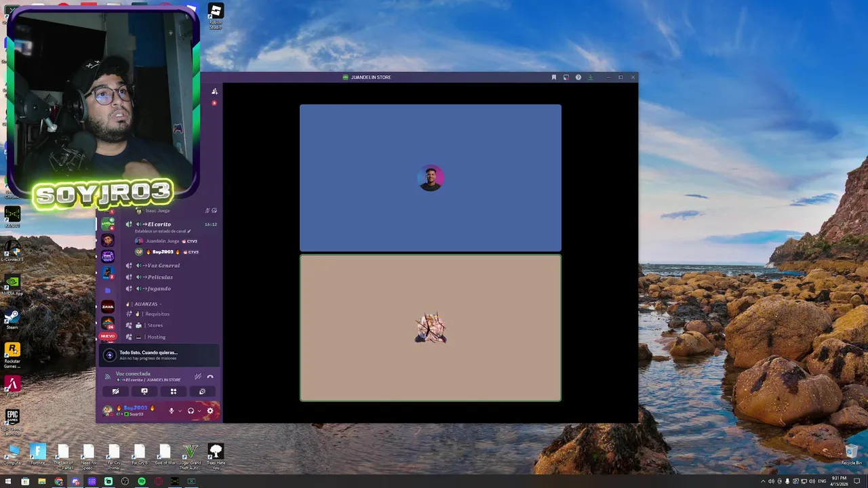Open Spotify from the taskbar

click(142, 481)
